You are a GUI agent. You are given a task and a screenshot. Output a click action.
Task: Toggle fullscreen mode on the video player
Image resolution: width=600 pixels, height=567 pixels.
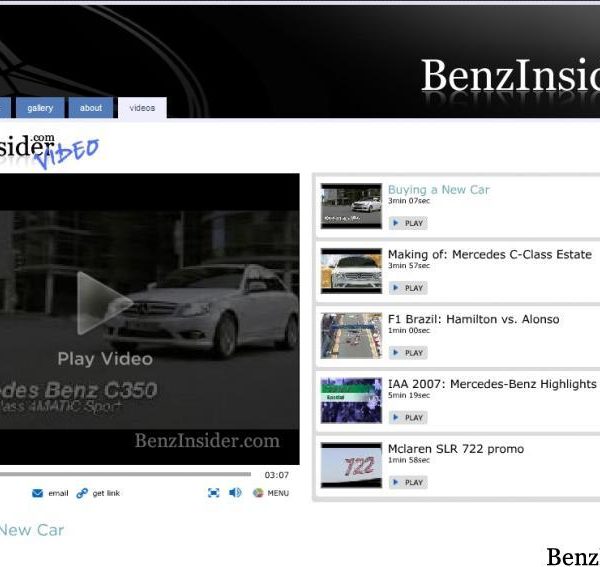coord(214,493)
